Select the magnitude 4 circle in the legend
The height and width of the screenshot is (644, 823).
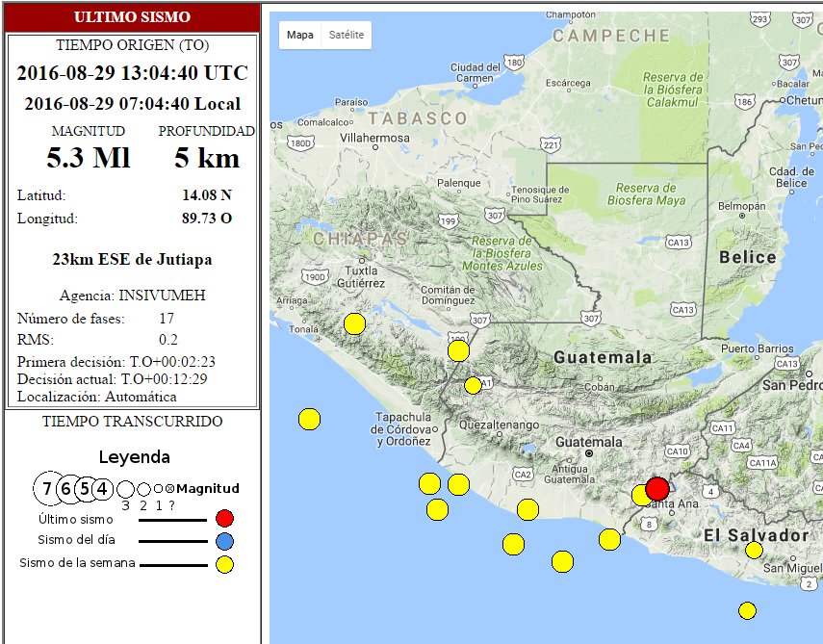coord(102,489)
